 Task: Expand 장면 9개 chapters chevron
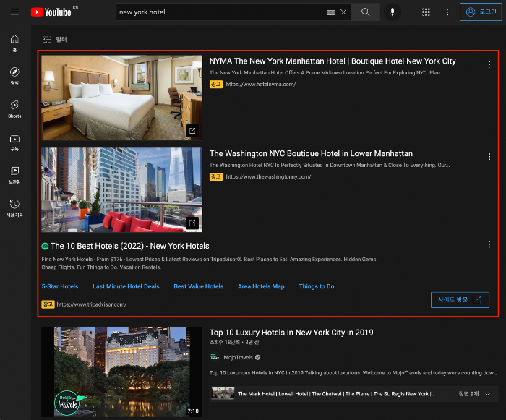click(x=488, y=394)
